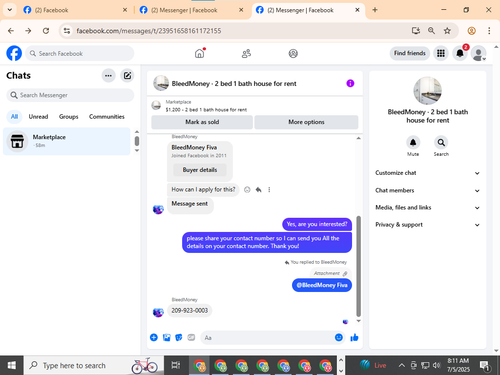The width and height of the screenshot is (500, 375).
Task: Open browser zoom magnifier icon
Action: (431, 31)
